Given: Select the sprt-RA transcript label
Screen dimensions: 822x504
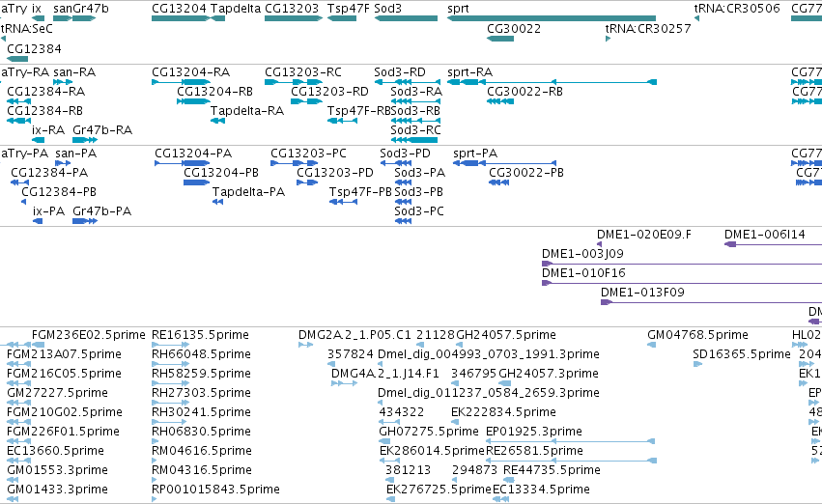Looking at the screenshot, I should [470, 72].
